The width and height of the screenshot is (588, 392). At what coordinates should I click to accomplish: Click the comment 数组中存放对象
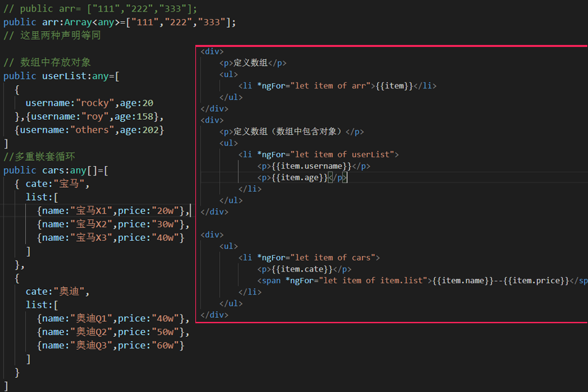pyautogui.click(x=47, y=62)
